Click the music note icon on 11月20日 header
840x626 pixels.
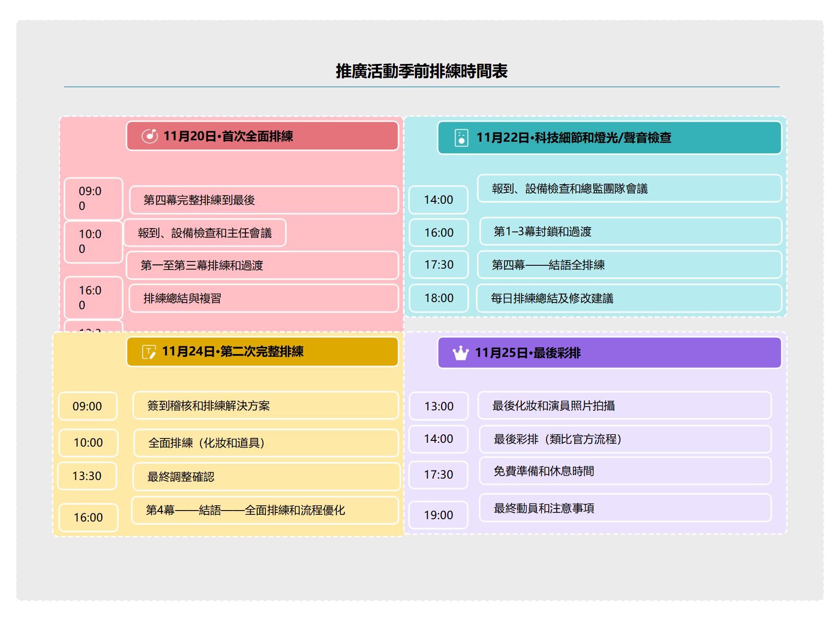pyautogui.click(x=150, y=136)
